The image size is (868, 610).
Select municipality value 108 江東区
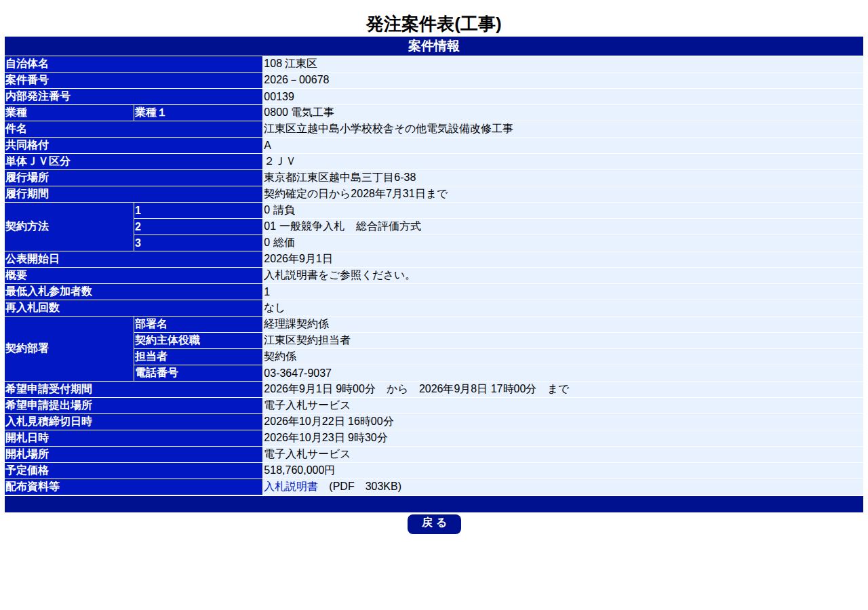click(x=290, y=64)
